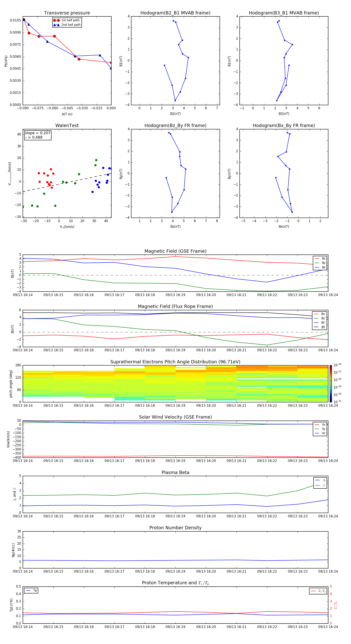The width and height of the screenshot is (351, 644).
Task: Click the 'Proton Number Density' title
Action: click(x=175, y=528)
